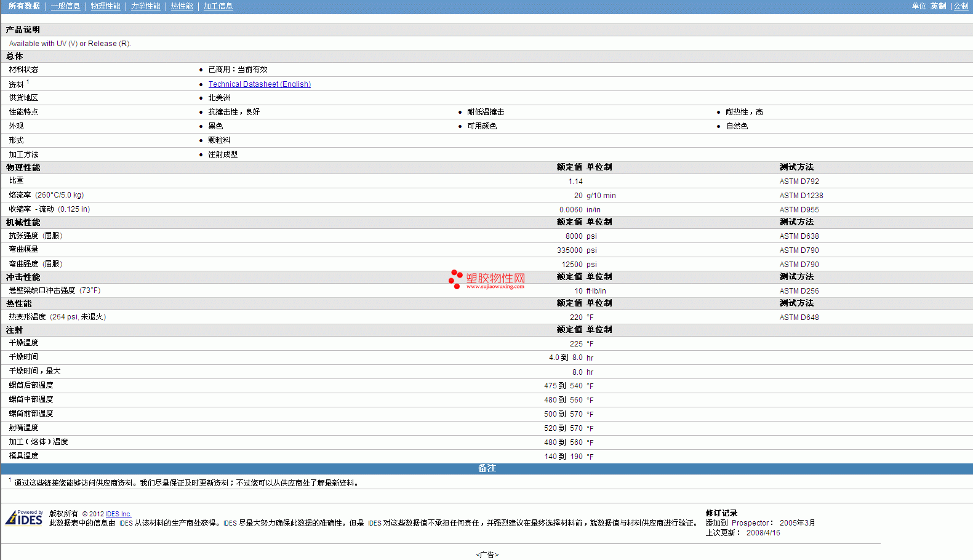Click the impact value 10 ft·lb/in
The image size is (973, 560).
click(x=590, y=291)
